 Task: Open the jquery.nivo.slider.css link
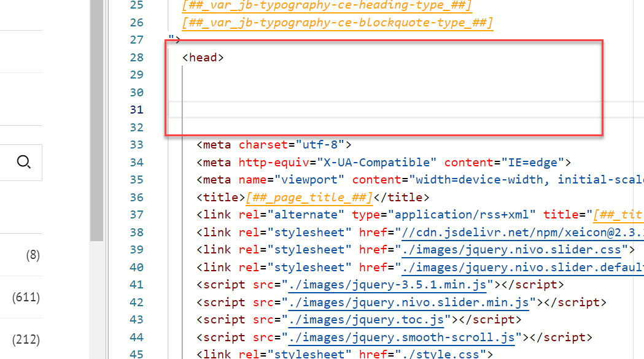(x=511, y=250)
